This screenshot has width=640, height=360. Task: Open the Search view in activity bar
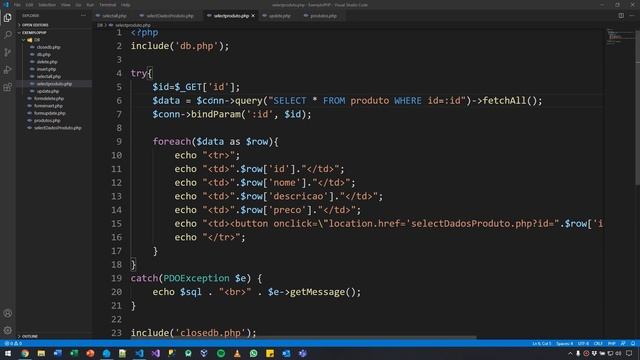click(8, 35)
